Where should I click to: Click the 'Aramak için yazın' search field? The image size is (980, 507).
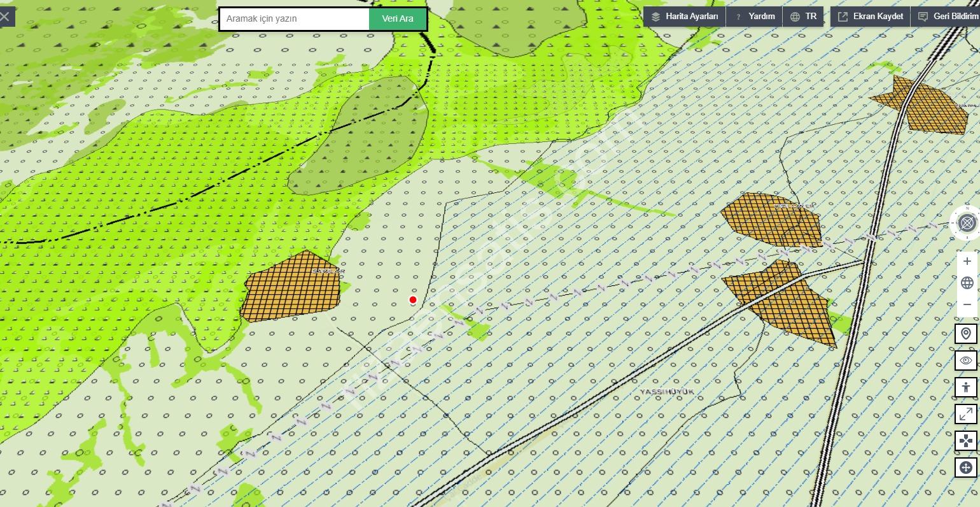click(x=295, y=19)
